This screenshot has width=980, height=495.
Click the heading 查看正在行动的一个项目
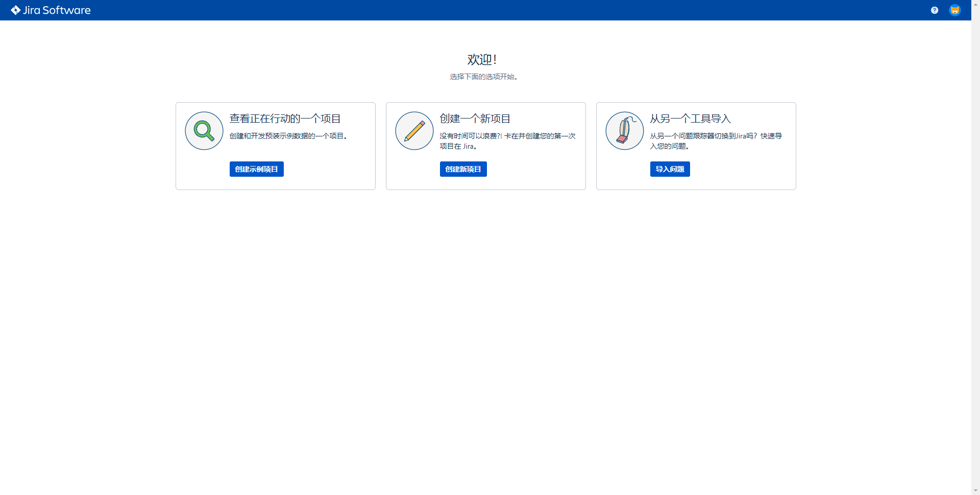pyautogui.click(x=285, y=119)
